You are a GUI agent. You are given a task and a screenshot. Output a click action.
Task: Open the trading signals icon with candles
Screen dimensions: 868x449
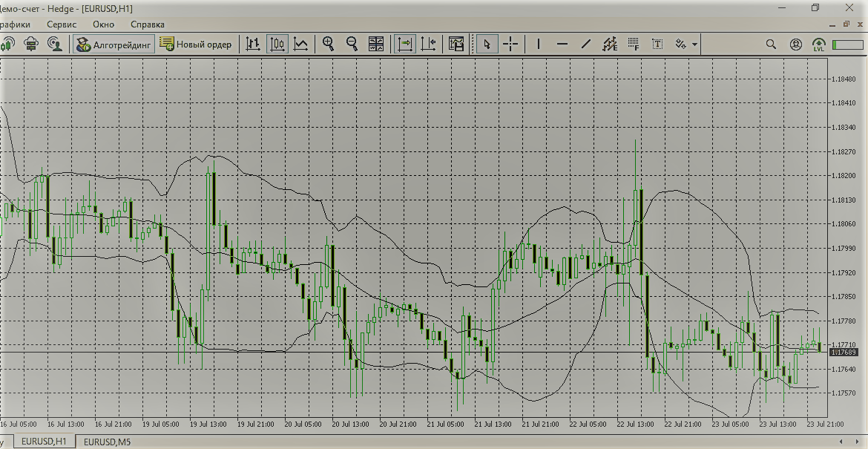click(x=7, y=44)
